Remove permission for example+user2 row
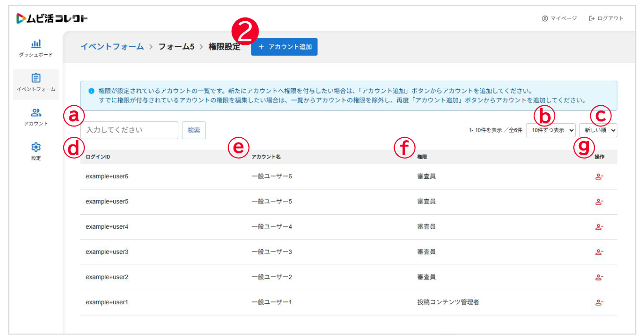The image size is (644, 335). coord(599,277)
